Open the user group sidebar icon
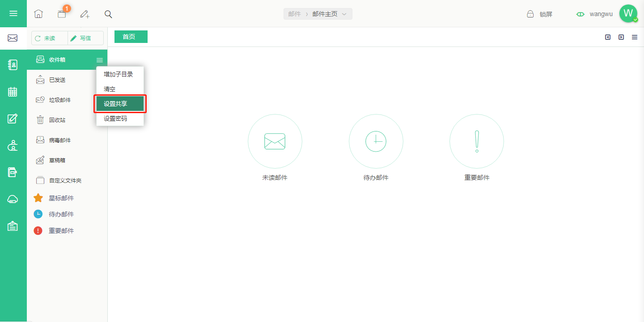The height and width of the screenshot is (322, 644). pyautogui.click(x=13, y=145)
